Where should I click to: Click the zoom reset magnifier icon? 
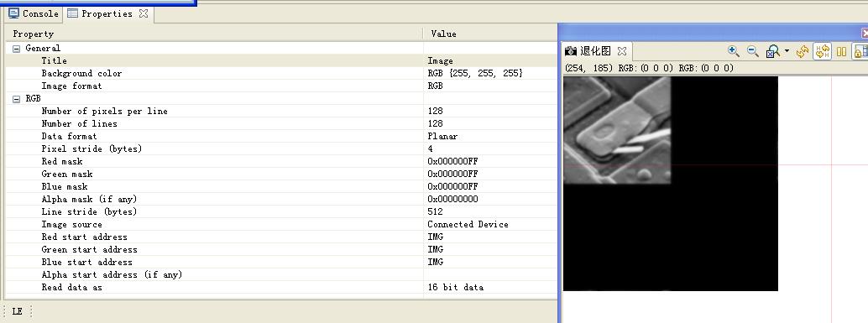coord(773,52)
